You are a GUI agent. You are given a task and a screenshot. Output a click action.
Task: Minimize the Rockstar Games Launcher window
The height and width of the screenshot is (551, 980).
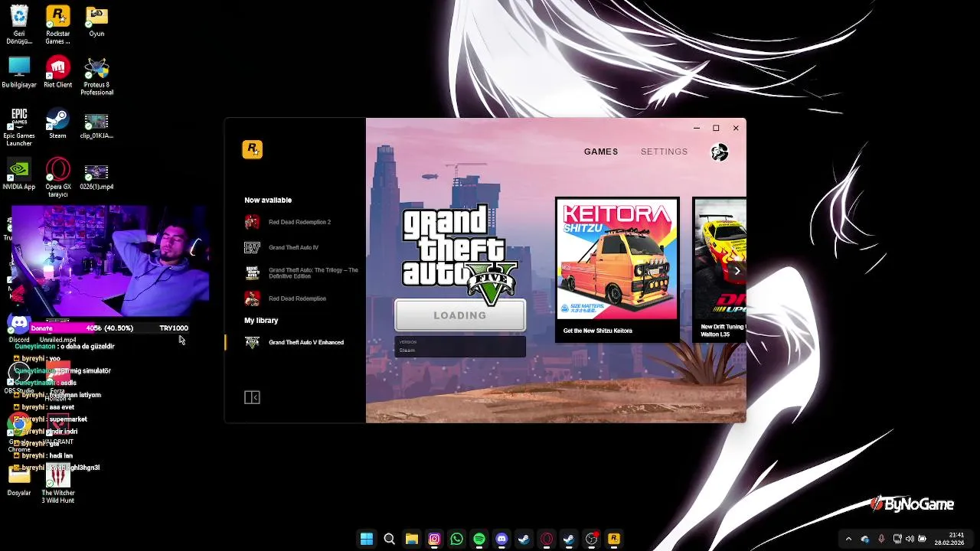pos(696,128)
